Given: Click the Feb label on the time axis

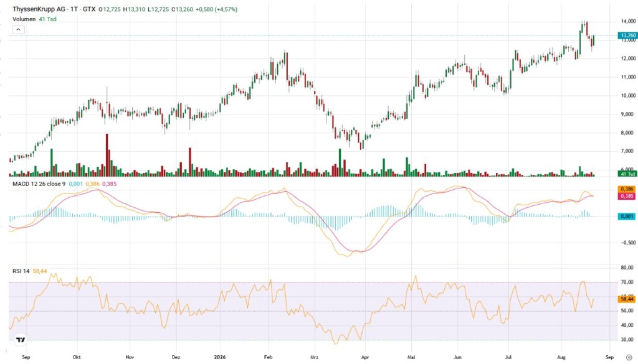Looking at the screenshot, I should (268, 357).
